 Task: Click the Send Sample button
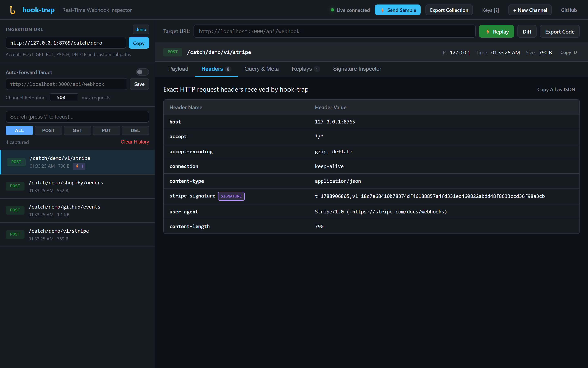point(398,10)
